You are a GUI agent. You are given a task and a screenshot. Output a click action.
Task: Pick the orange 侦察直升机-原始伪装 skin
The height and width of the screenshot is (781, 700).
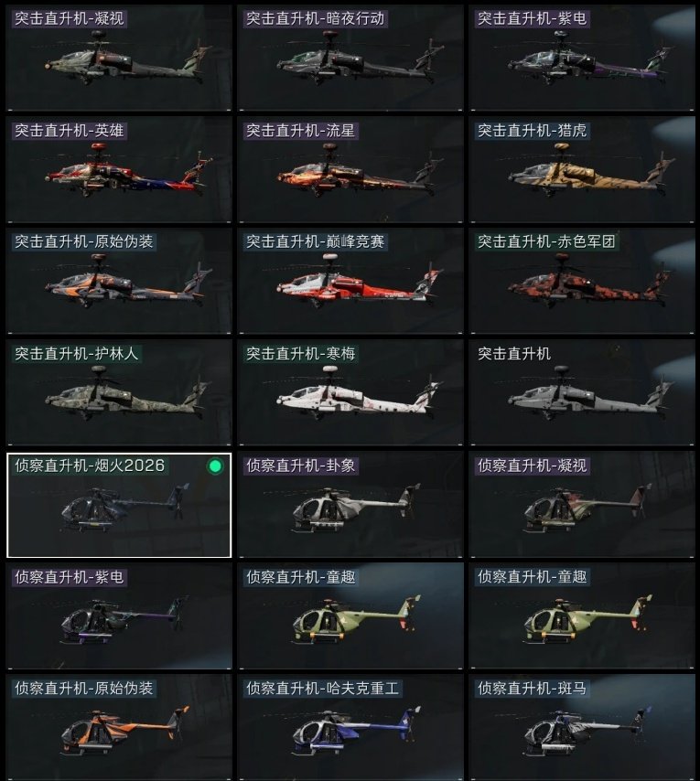(119, 728)
